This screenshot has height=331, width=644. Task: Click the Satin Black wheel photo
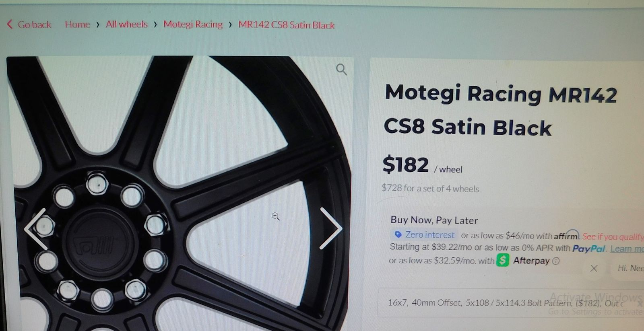179,193
